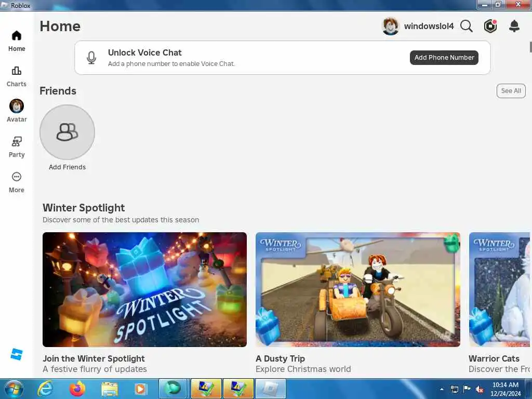Open the Warrior Cats thumbnail
532x399 pixels.
click(499, 289)
